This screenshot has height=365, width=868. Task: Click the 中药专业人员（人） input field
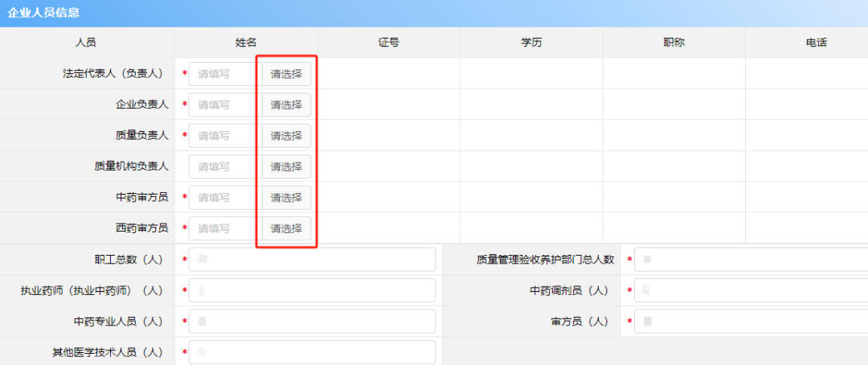312,322
